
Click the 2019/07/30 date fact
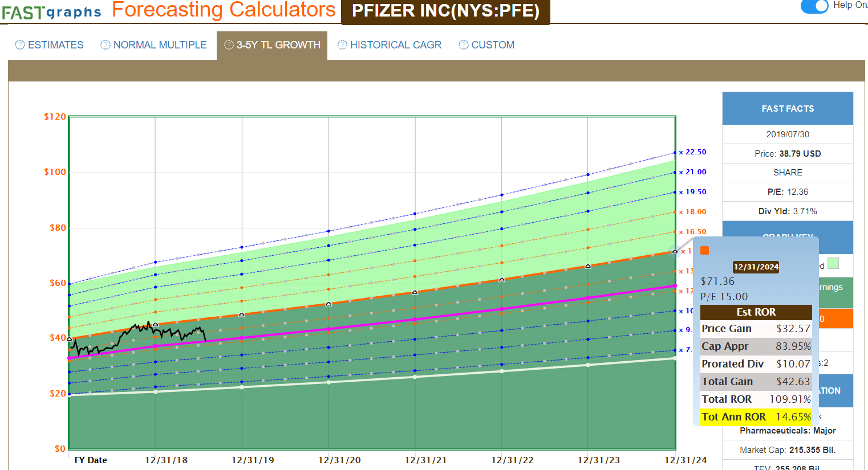(x=788, y=134)
